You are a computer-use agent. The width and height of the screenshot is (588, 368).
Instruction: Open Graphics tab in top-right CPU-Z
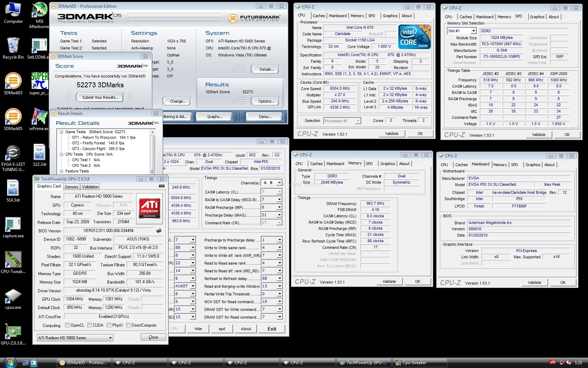[537, 17]
